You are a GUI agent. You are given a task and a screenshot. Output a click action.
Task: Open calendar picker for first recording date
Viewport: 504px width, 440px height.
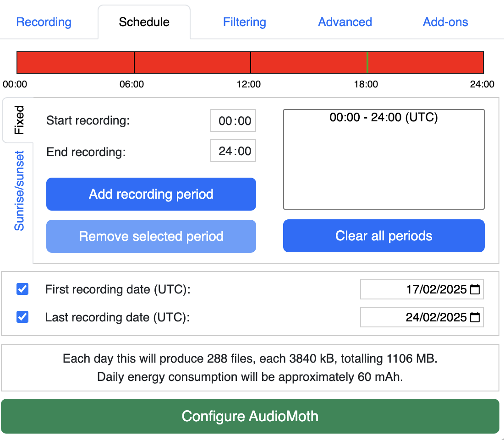[x=475, y=289]
